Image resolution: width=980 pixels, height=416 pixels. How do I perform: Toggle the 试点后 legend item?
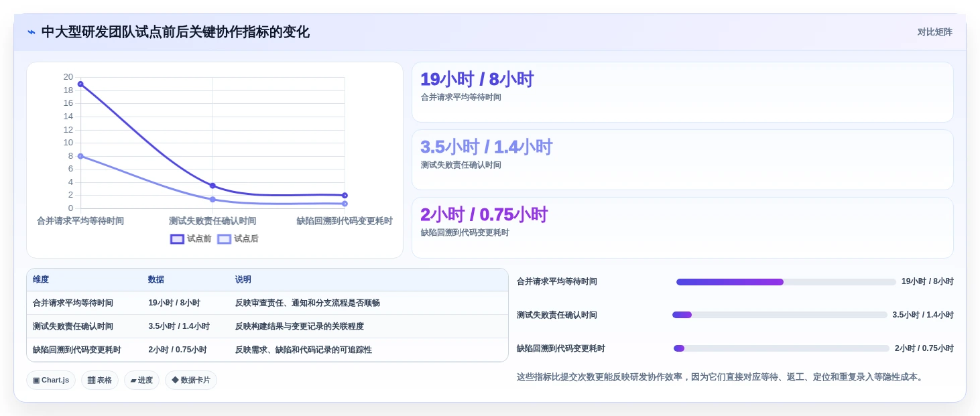pos(238,238)
